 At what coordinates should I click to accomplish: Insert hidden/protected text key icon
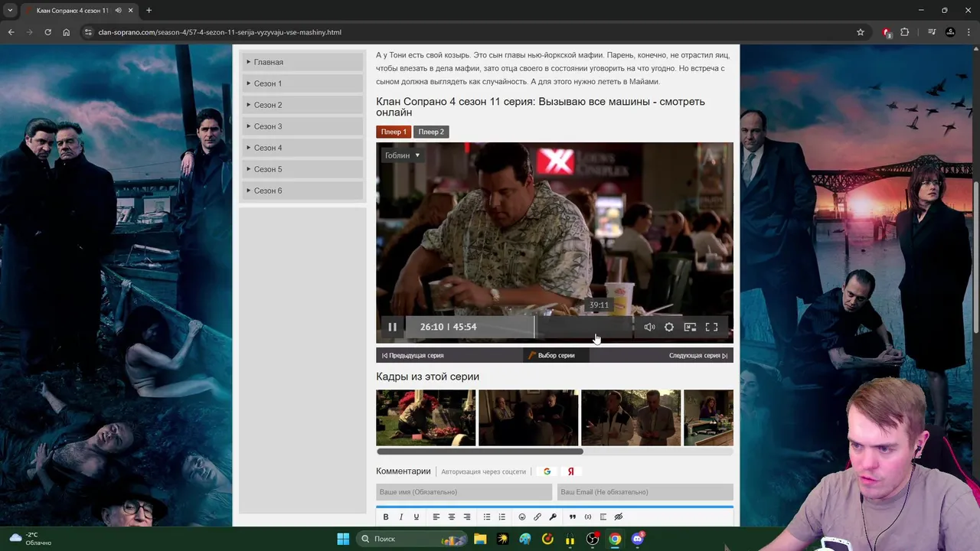click(553, 517)
